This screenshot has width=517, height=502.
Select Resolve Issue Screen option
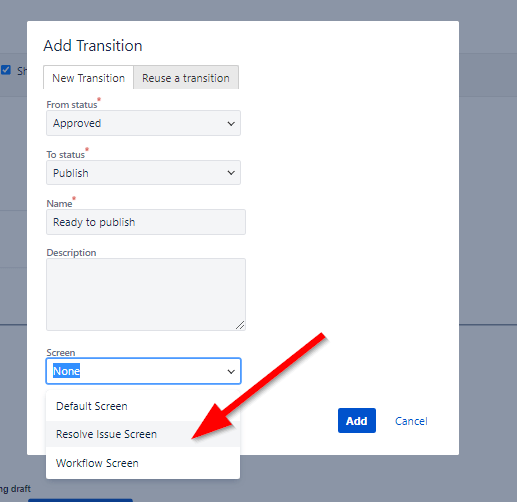143,434
